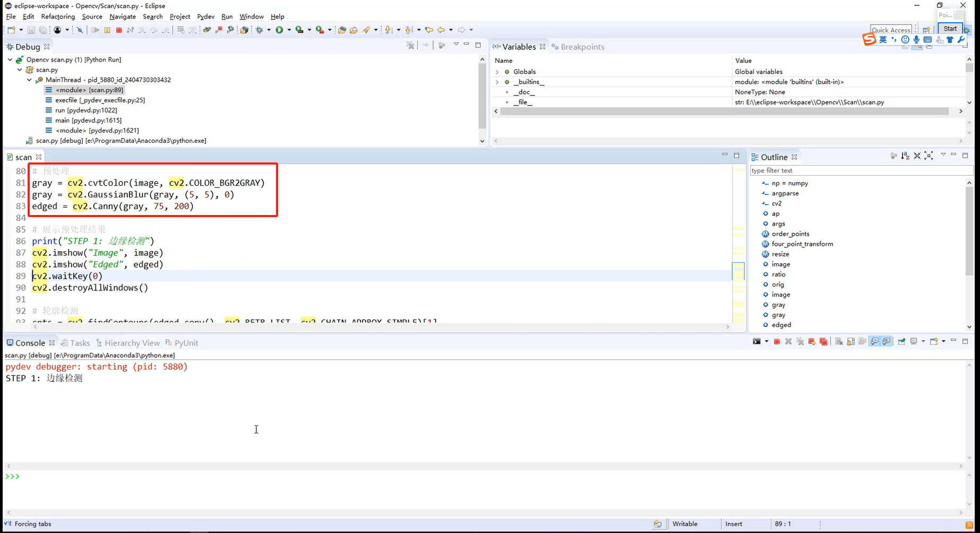980x533 pixels.
Task: Open Debug button dropdown arrow
Action: tap(269, 30)
